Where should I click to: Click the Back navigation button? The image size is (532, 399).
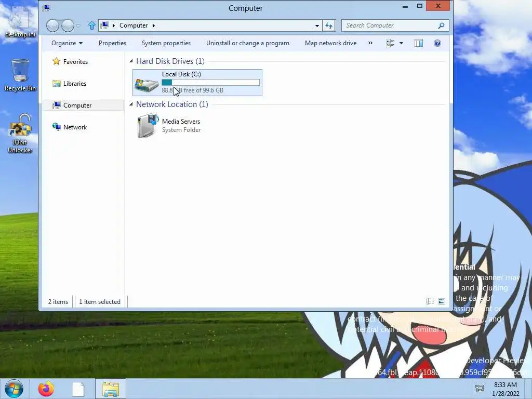tap(52, 25)
